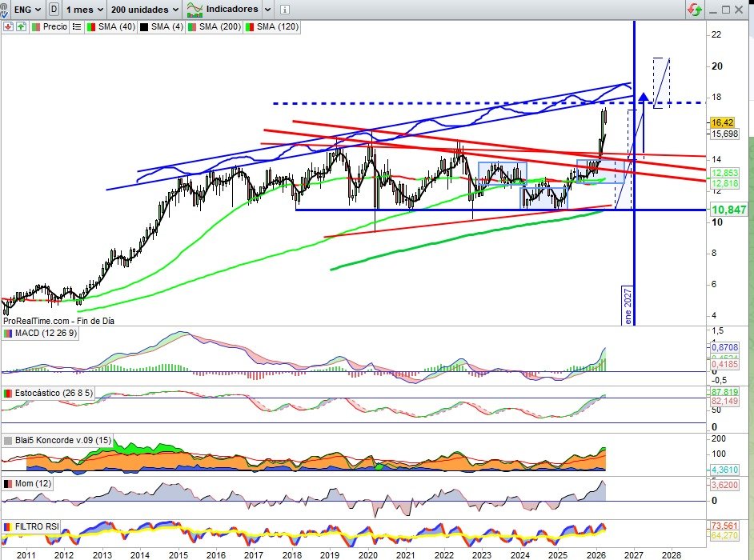
Task: Click the green up-arrow expand icon
Action: click(21, 26)
